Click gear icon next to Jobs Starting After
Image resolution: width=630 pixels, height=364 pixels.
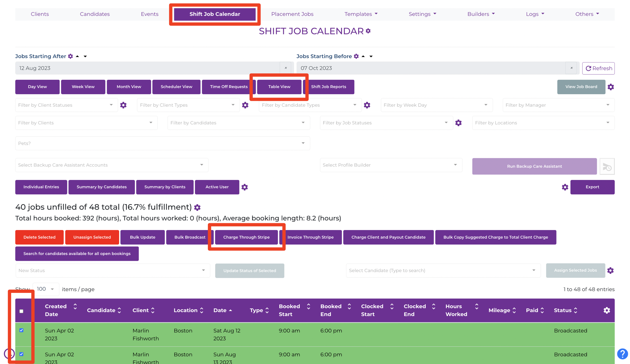tap(71, 56)
